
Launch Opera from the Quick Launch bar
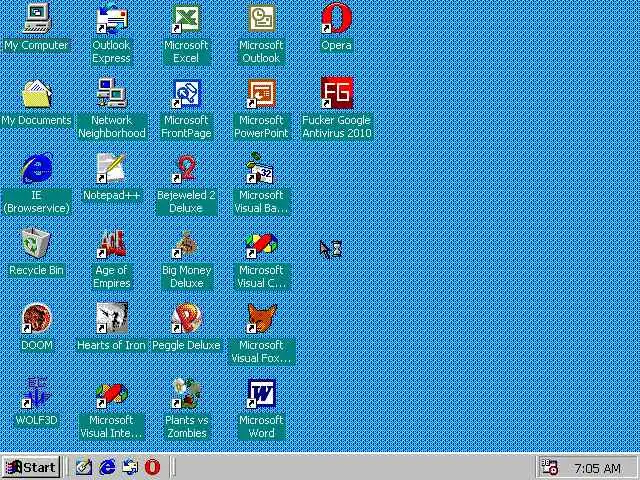tap(153, 467)
